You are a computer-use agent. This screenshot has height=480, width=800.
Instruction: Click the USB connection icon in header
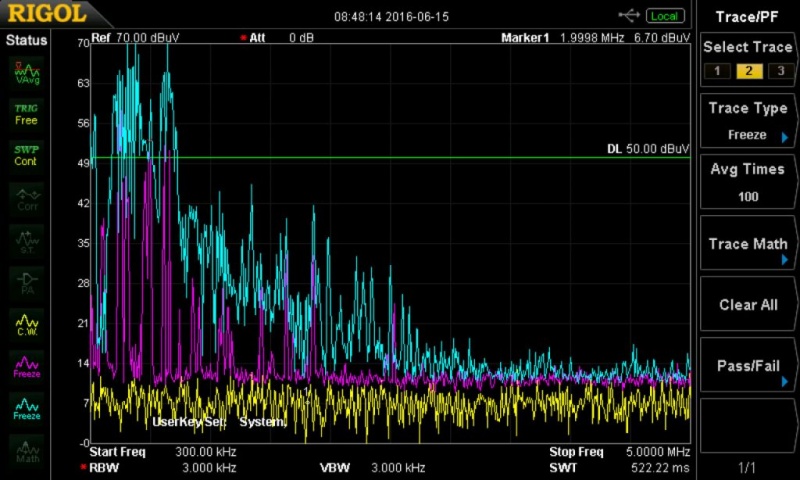629,15
